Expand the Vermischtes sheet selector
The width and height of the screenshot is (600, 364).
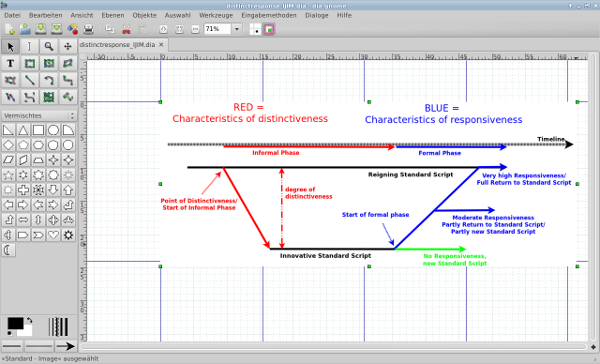[39, 115]
